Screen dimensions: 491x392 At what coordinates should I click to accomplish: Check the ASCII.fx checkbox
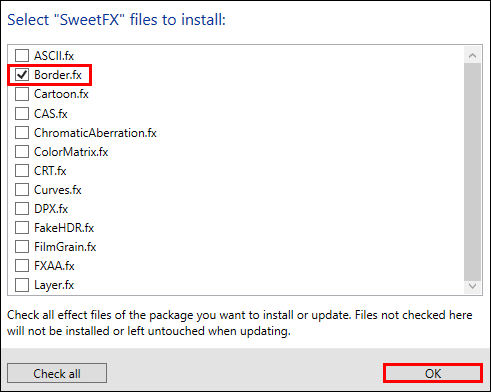pyautogui.click(x=22, y=55)
